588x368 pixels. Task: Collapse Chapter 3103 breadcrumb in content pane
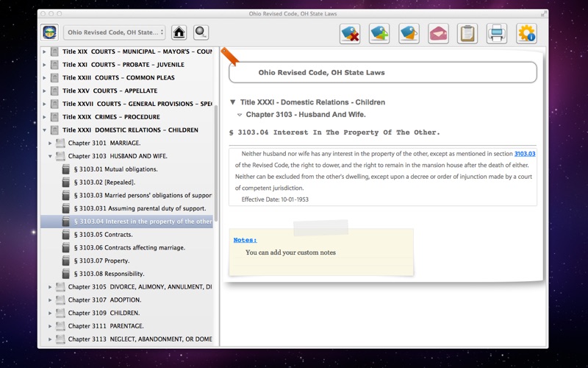click(240, 115)
